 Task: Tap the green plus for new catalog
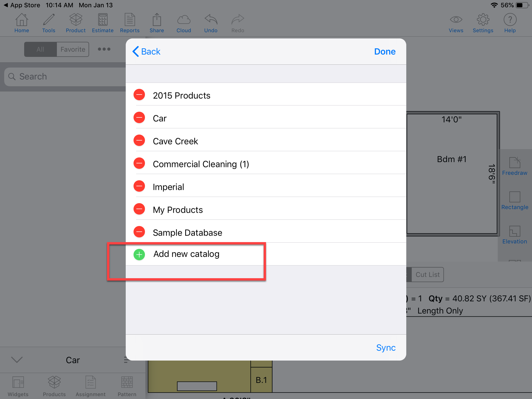point(139,255)
